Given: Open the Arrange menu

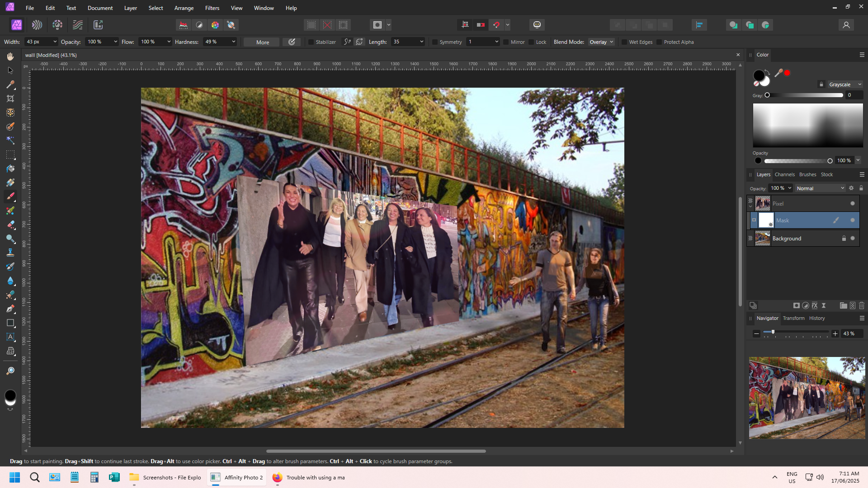Looking at the screenshot, I should [184, 8].
